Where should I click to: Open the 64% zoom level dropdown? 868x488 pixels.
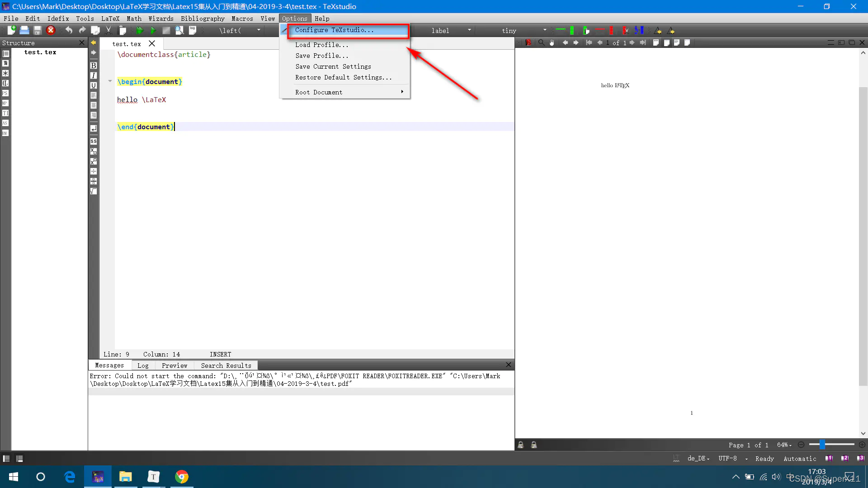pyautogui.click(x=784, y=445)
